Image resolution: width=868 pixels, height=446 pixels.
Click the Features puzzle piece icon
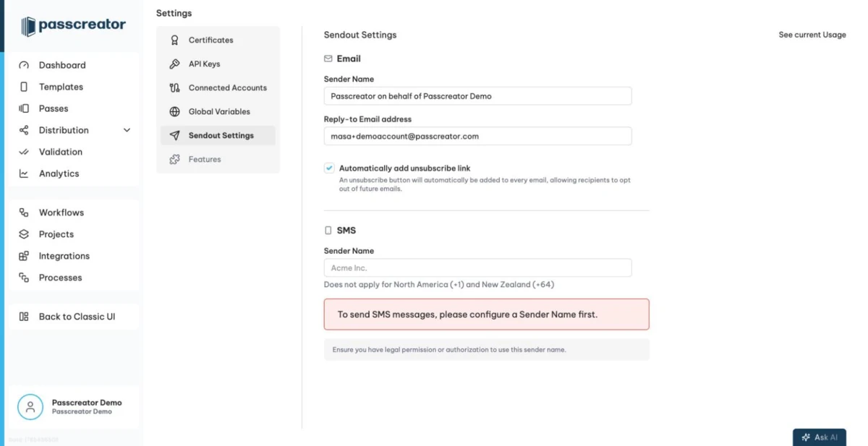tap(174, 159)
